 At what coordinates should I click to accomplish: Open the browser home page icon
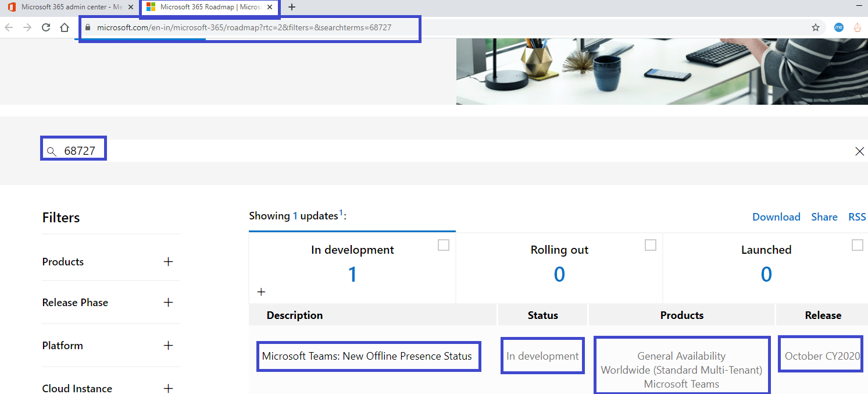pyautogui.click(x=65, y=27)
